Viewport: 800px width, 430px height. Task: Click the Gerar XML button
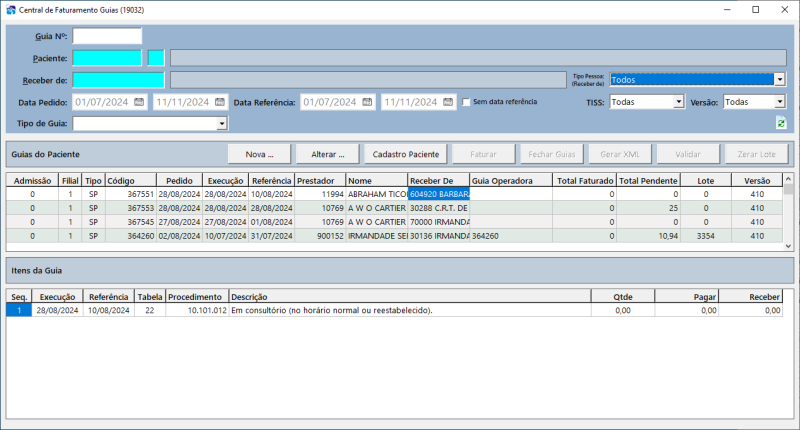pyautogui.click(x=620, y=154)
